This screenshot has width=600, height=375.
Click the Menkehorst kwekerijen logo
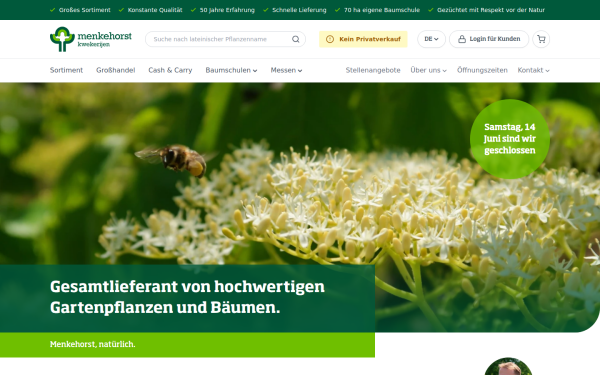(91, 39)
